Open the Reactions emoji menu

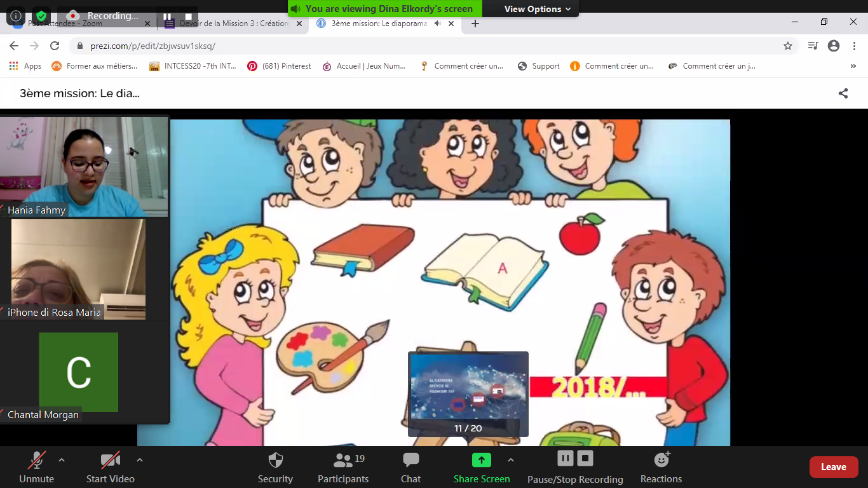(661, 460)
